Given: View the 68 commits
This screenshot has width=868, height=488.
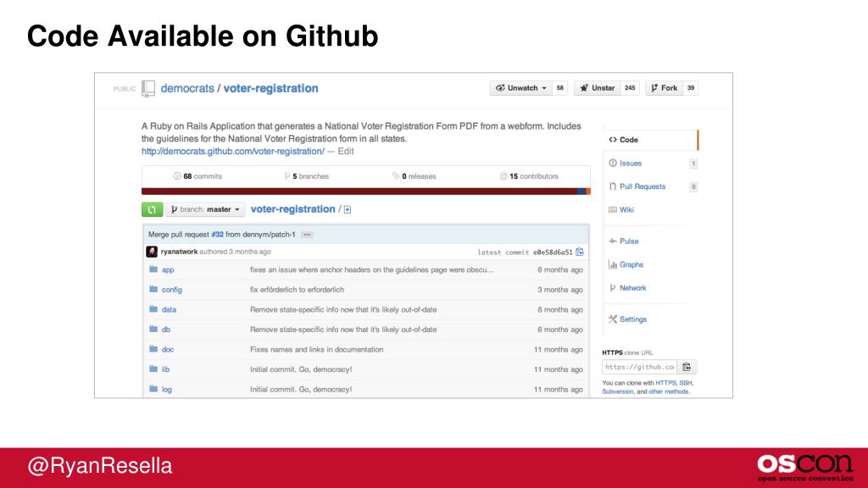Looking at the screenshot, I should 198,176.
